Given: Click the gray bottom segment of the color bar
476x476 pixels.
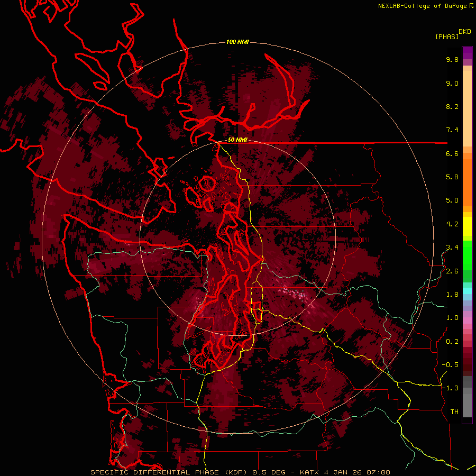Looking at the screenshot, I should [467, 405].
